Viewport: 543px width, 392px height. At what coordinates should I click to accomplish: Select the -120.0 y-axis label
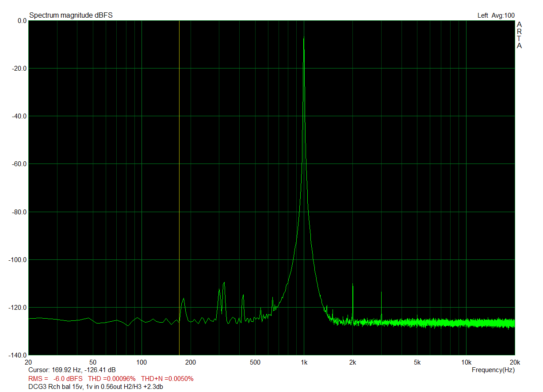[x=17, y=308]
